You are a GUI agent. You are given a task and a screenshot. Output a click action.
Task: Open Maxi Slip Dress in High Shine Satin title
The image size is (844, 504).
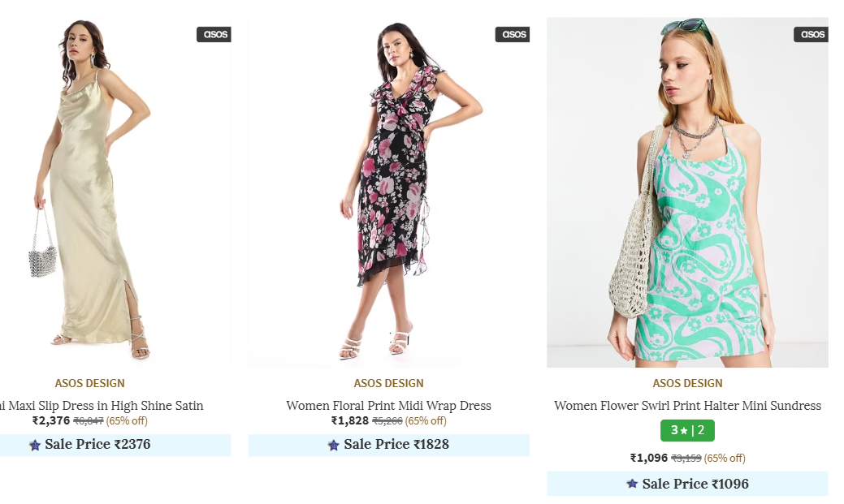tap(102, 405)
